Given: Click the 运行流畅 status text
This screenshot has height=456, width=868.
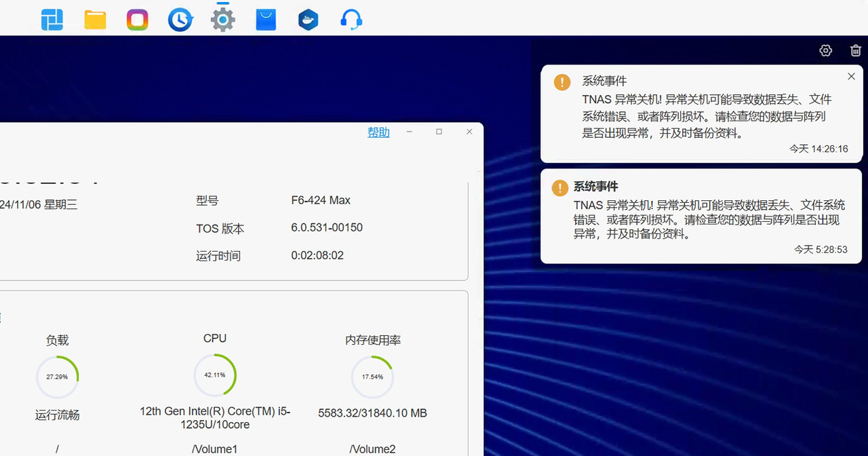Looking at the screenshot, I should pos(57,415).
